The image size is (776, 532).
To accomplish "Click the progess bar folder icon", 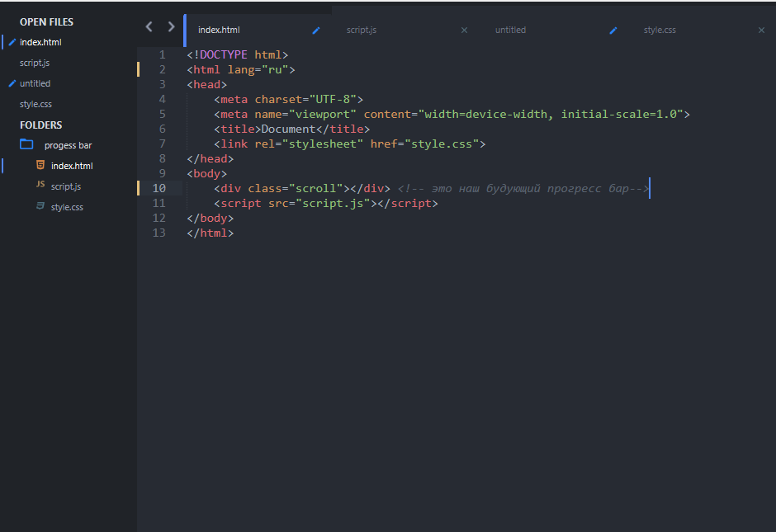I will [26, 144].
